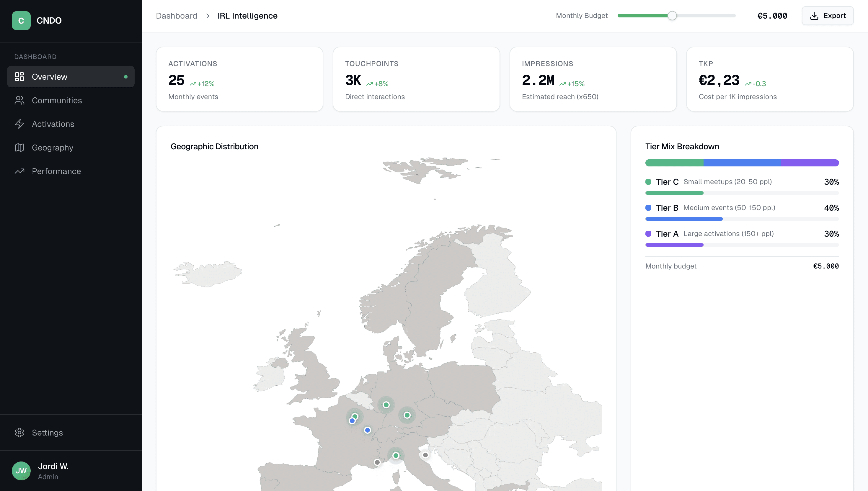Click the breadcrumb chevron separator
868x491 pixels.
(208, 16)
